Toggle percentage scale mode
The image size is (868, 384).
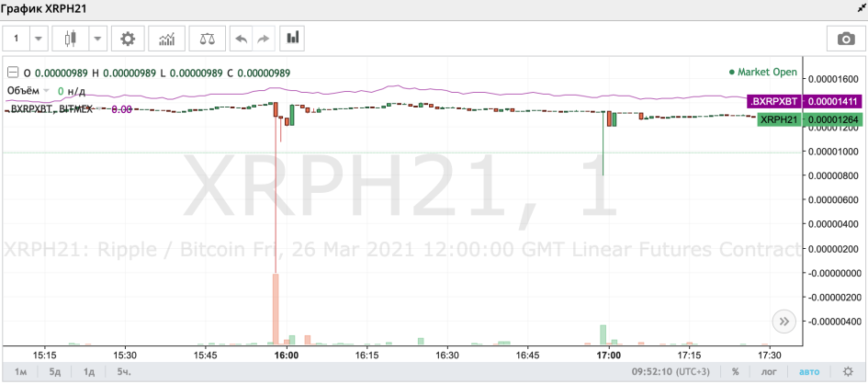coord(735,371)
